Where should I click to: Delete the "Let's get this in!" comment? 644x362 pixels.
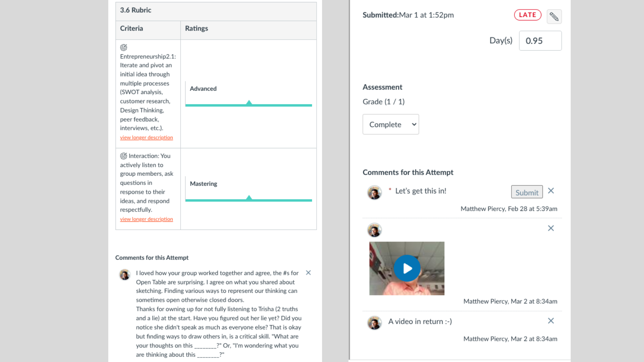point(551,191)
